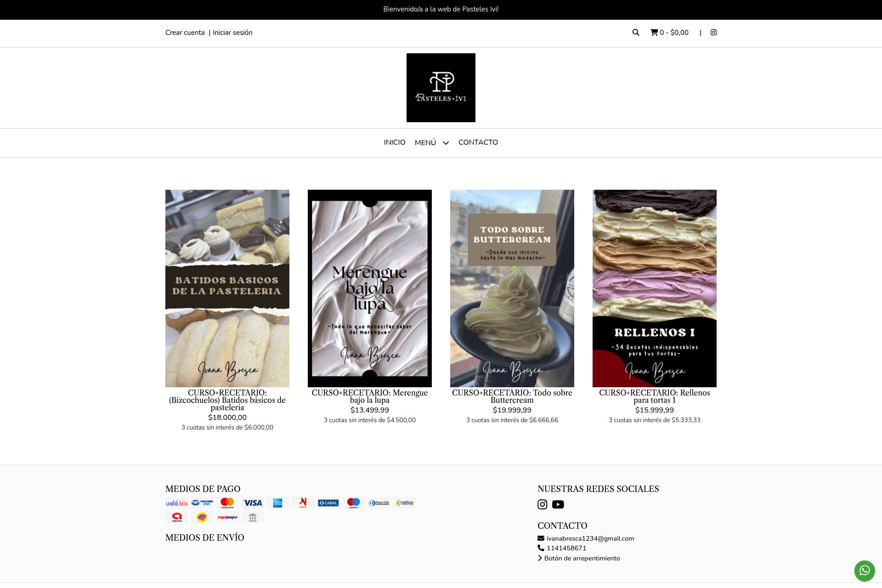The height and width of the screenshot is (588, 882).
Task: Visit Instagram from the top header icon
Action: [x=713, y=32]
